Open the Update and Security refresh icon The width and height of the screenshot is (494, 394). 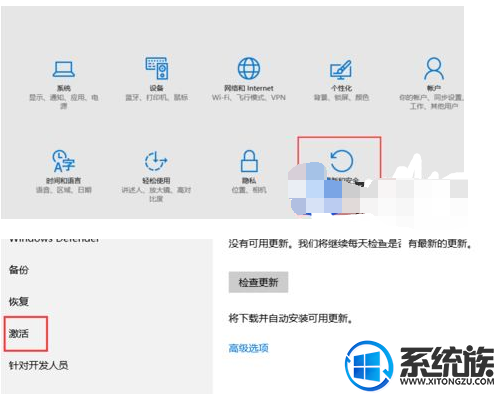pos(341,161)
